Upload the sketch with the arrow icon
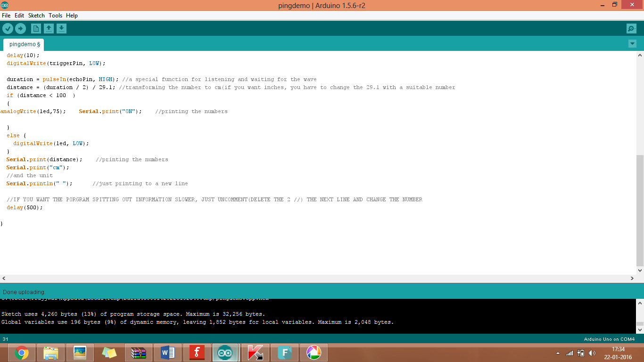 click(21, 28)
